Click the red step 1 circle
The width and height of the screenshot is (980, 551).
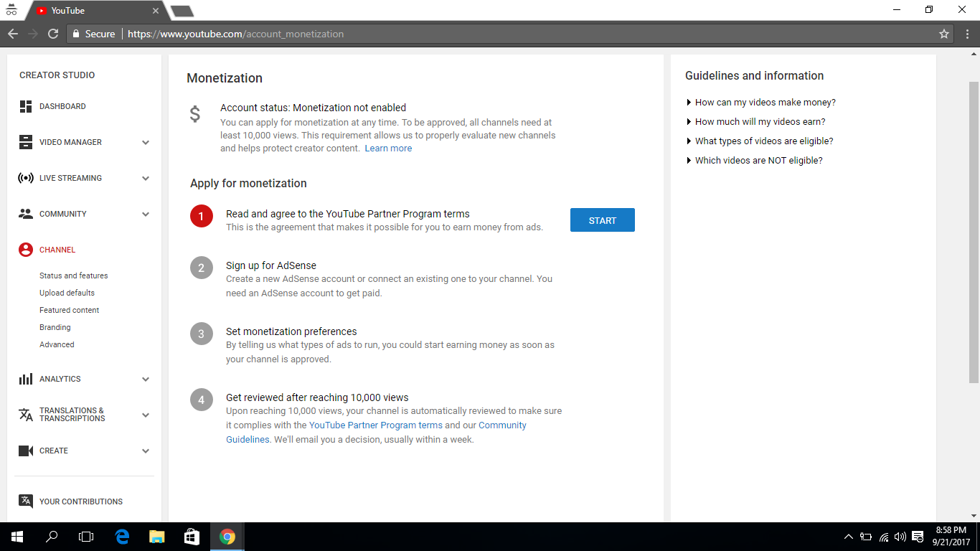point(202,216)
